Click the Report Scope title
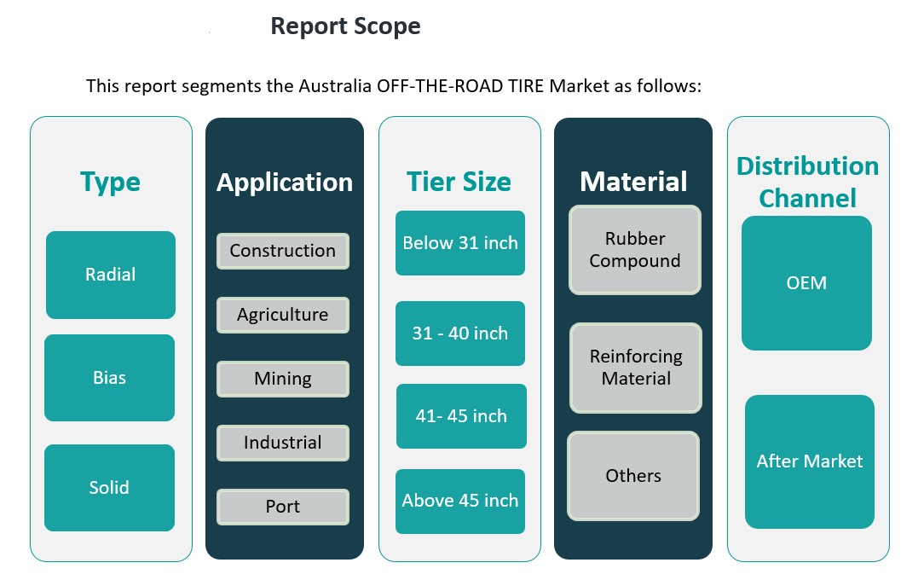 (x=345, y=26)
